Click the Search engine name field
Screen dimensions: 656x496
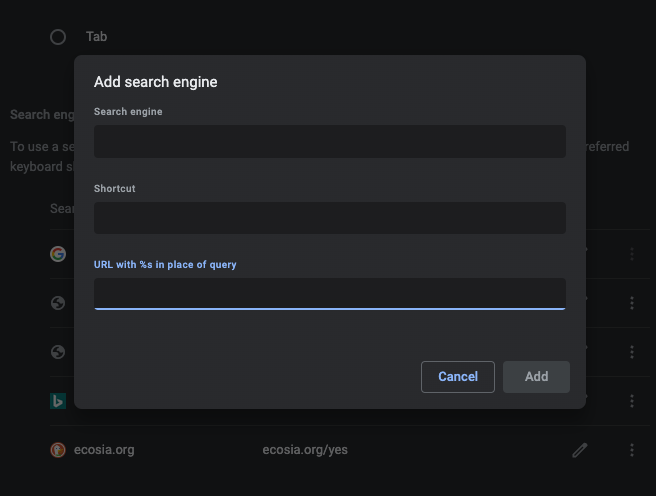coord(329,141)
